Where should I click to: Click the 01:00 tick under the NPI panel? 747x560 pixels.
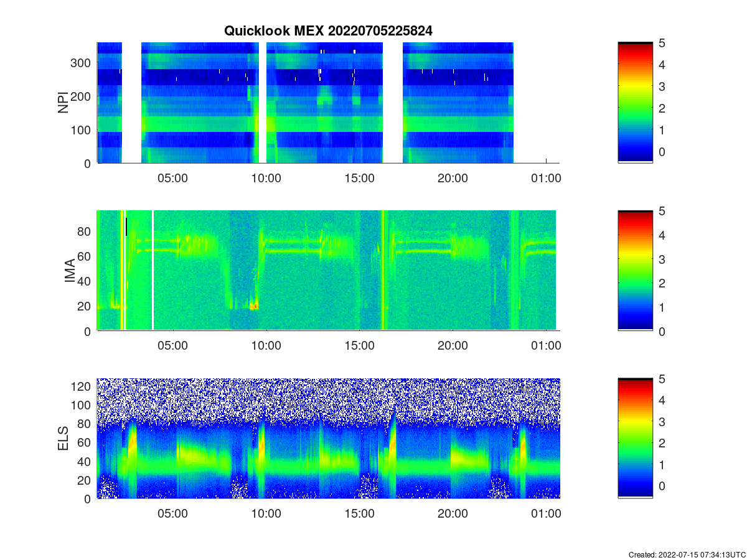click(546, 178)
